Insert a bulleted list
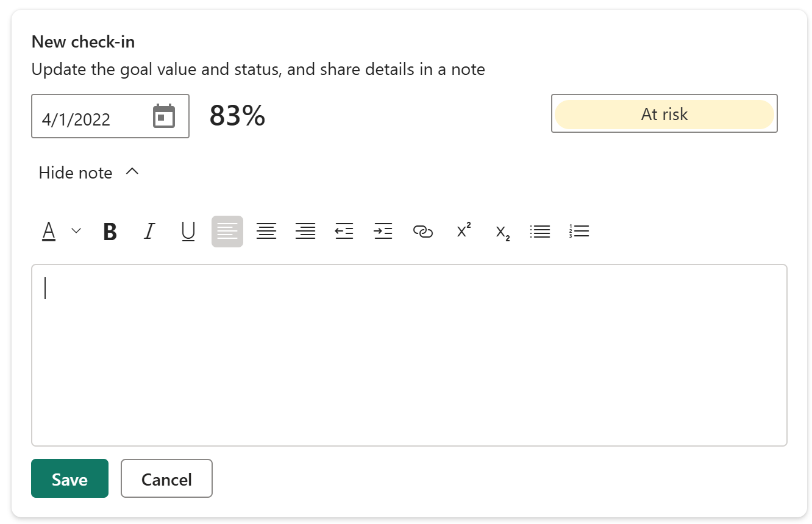The image size is (812, 524). tap(540, 232)
